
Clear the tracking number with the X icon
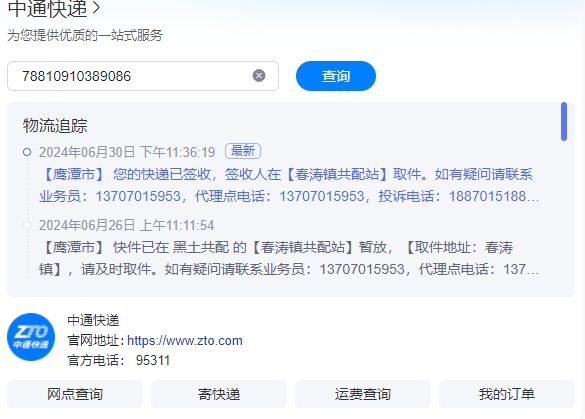(x=259, y=76)
